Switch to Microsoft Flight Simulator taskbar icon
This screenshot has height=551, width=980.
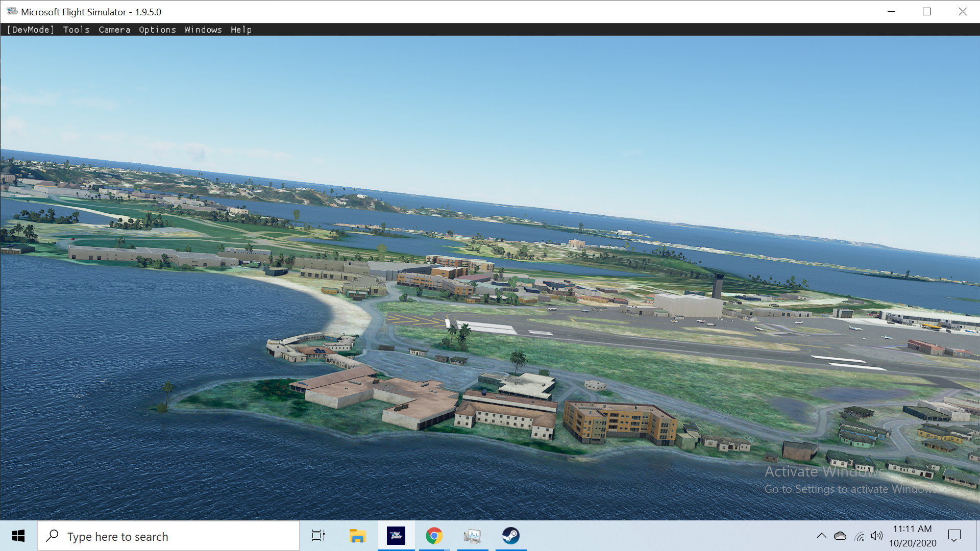point(396,536)
